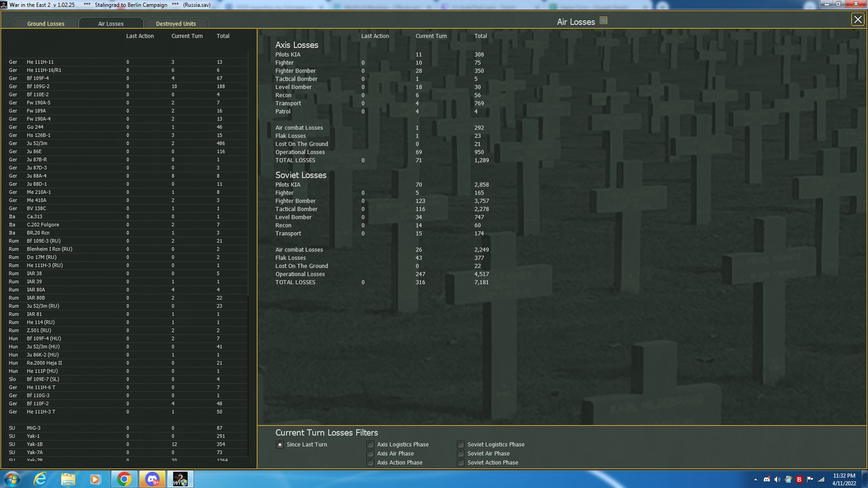Viewport: 868px width, 488px height.
Task: Check the Soviet Action Phase filter
Action: [x=461, y=463]
